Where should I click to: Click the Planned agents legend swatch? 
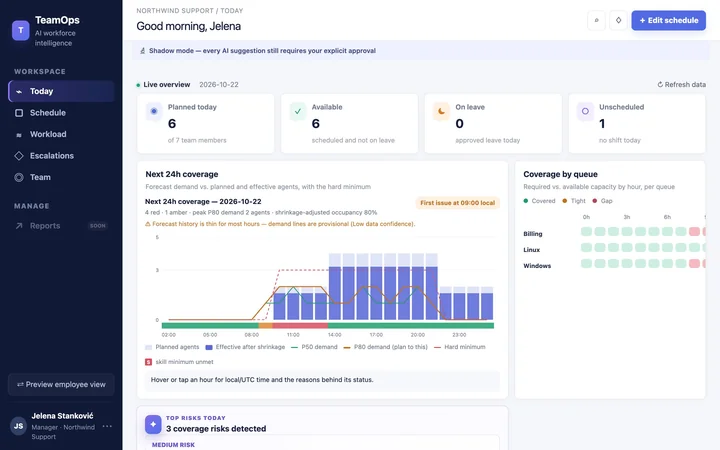148,348
